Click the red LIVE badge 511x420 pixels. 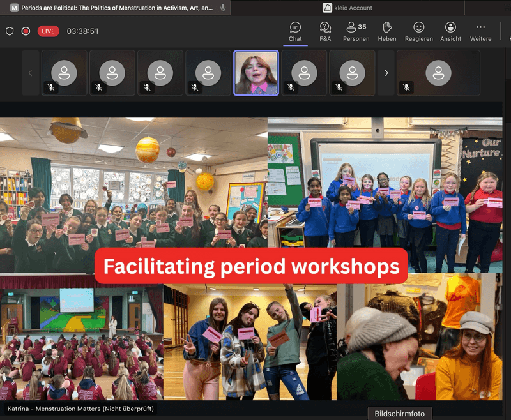pyautogui.click(x=48, y=31)
